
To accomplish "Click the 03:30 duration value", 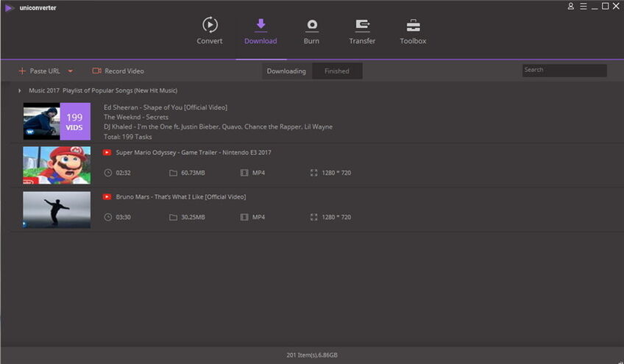I will click(124, 217).
